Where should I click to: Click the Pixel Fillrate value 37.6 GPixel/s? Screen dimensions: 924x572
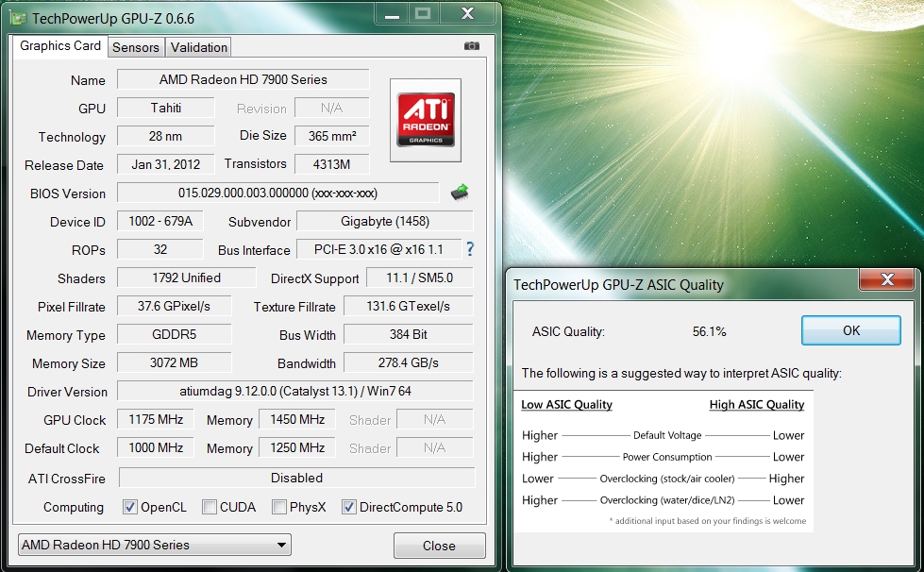[174, 306]
